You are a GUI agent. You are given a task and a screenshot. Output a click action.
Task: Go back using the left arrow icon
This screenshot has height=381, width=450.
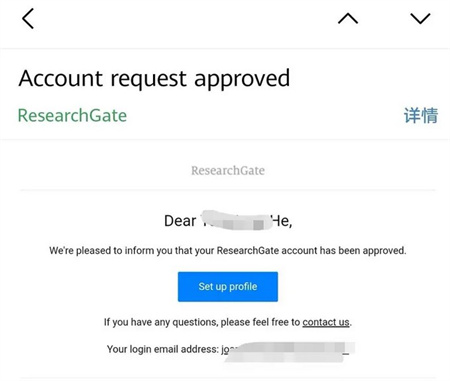(x=28, y=19)
